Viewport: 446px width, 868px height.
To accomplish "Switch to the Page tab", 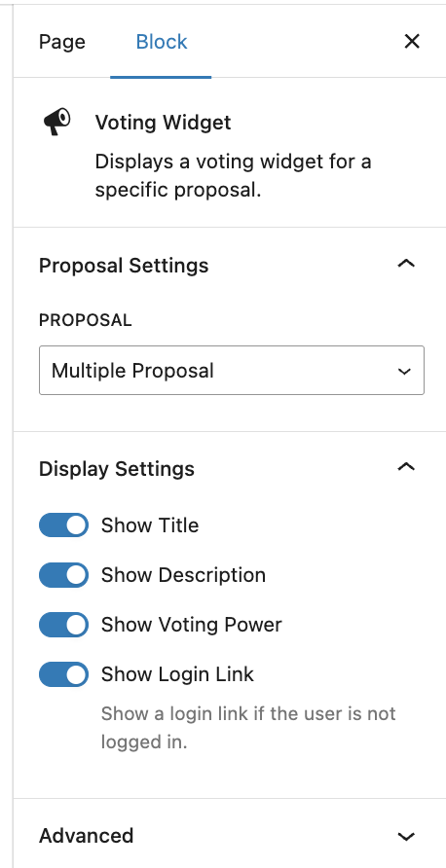I will (62, 42).
